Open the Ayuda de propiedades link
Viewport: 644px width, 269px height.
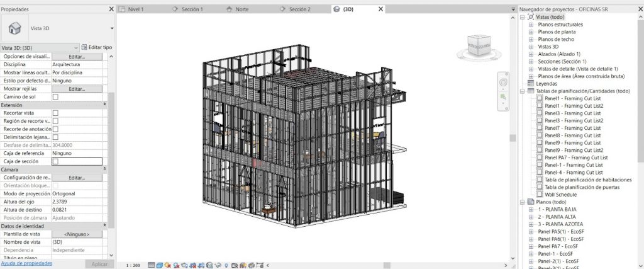point(26,263)
